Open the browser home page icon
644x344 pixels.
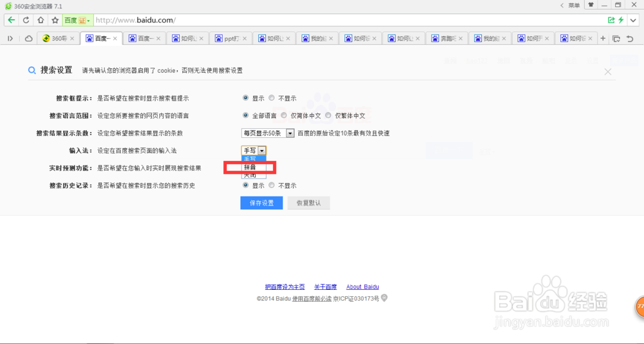click(40, 20)
